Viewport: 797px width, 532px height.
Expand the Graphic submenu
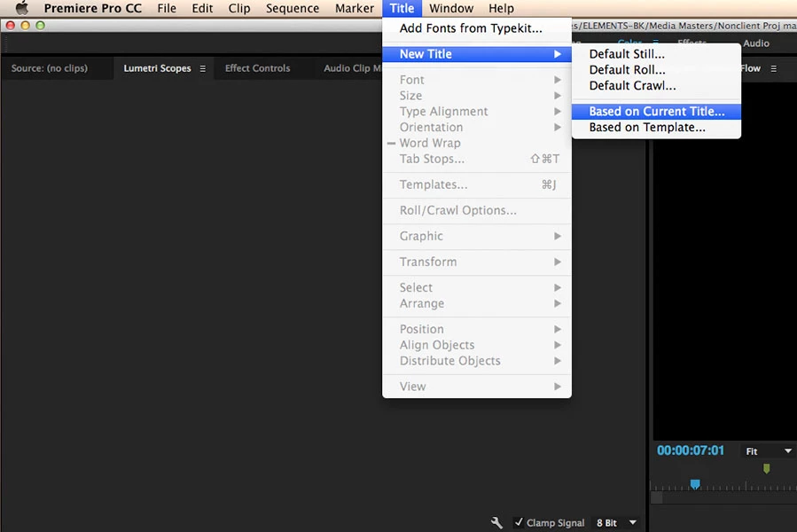(x=477, y=236)
